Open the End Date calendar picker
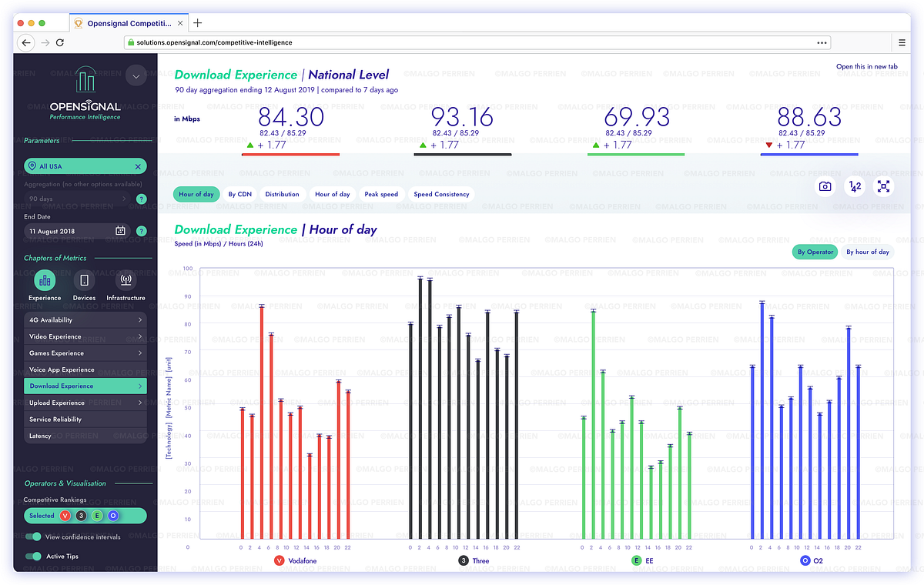This screenshot has height=585, width=924. (119, 230)
